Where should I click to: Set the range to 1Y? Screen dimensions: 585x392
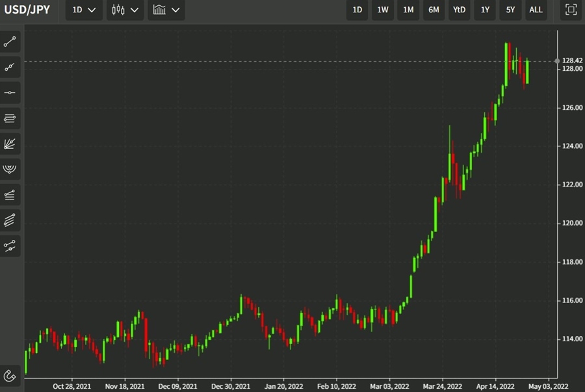click(485, 10)
